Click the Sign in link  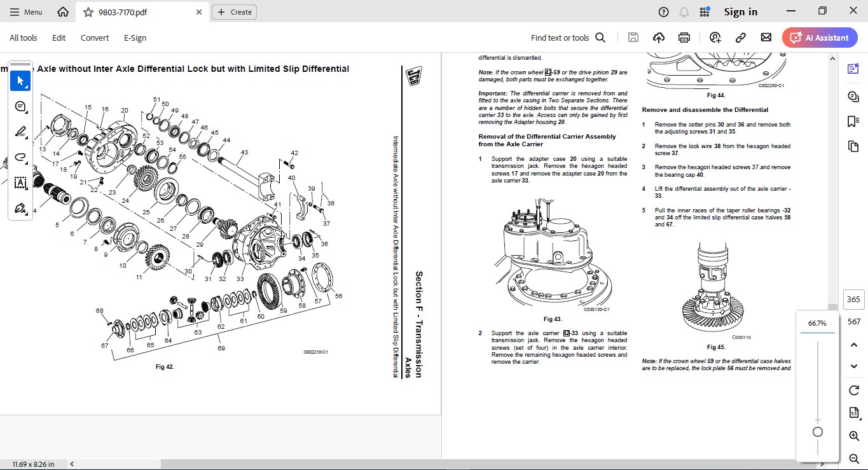pyautogui.click(x=740, y=12)
